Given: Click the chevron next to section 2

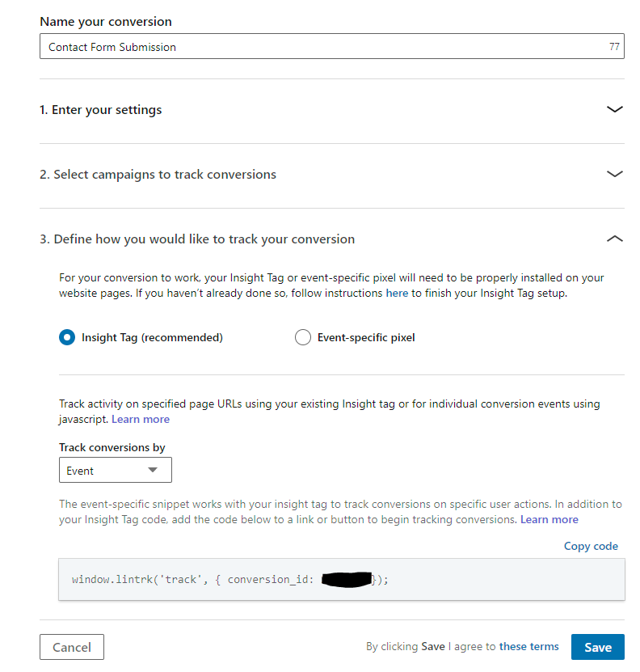Looking at the screenshot, I should click(615, 173).
